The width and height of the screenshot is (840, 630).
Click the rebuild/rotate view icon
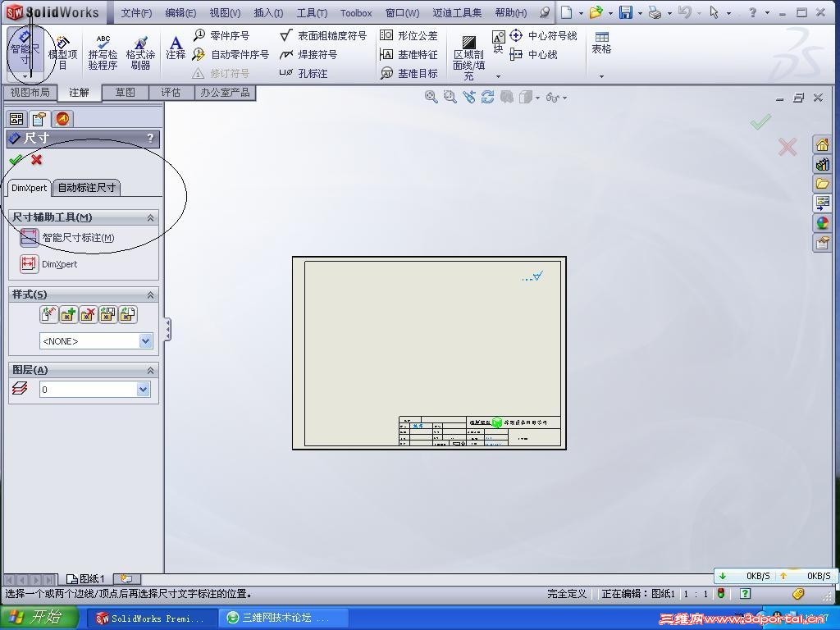(487, 97)
